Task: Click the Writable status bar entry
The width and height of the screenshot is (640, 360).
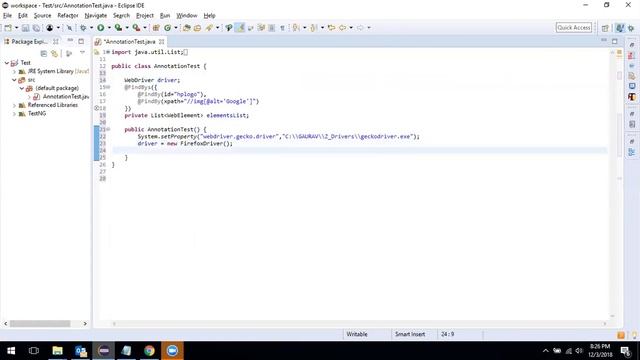Action: pyautogui.click(x=357, y=334)
